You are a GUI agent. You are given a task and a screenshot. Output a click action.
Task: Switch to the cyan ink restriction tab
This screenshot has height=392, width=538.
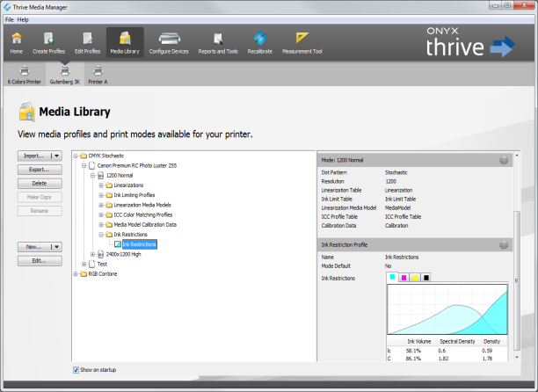[x=392, y=277]
